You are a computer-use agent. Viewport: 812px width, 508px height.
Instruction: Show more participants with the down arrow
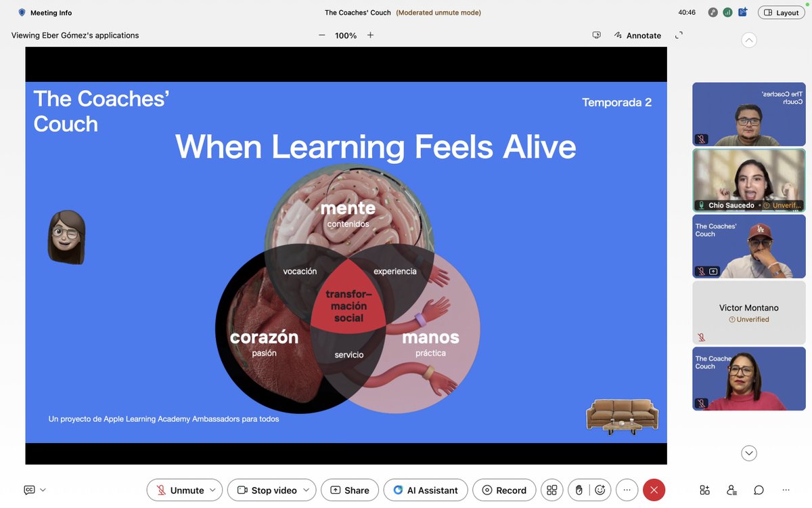pos(749,453)
